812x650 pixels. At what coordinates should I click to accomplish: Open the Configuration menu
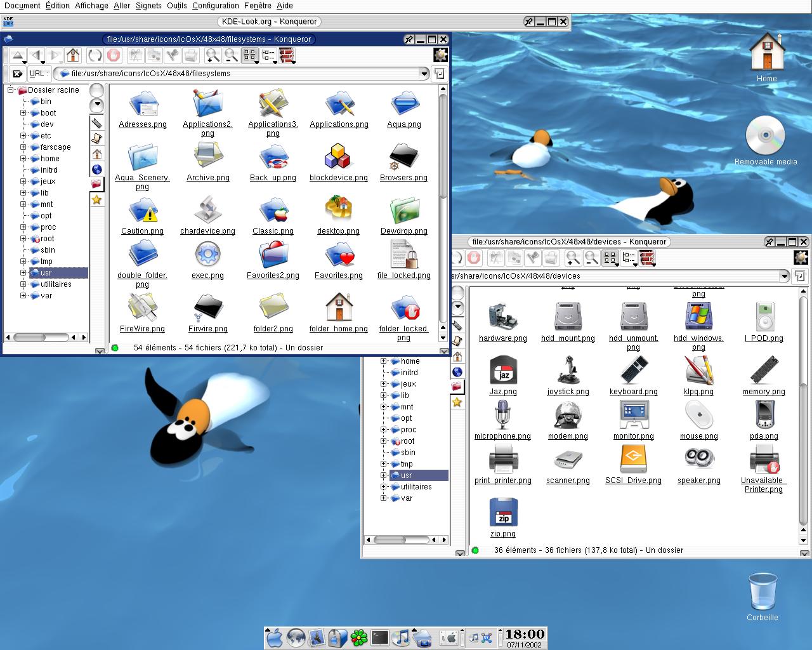tap(216, 6)
